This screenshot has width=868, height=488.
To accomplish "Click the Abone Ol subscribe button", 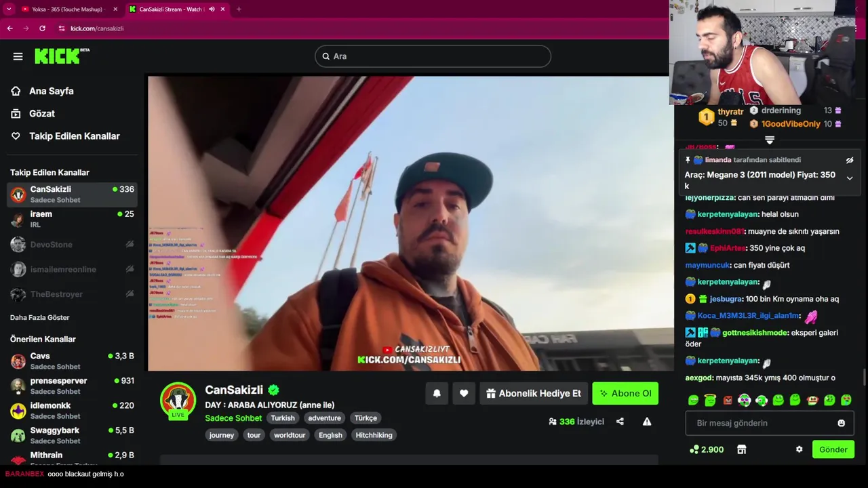I will (x=625, y=393).
